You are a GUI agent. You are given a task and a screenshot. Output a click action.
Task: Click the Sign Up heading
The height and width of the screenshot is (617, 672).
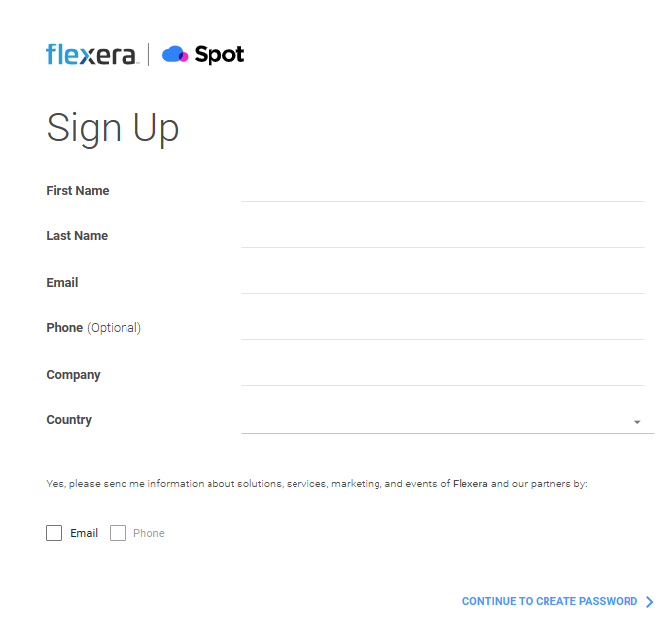113,129
